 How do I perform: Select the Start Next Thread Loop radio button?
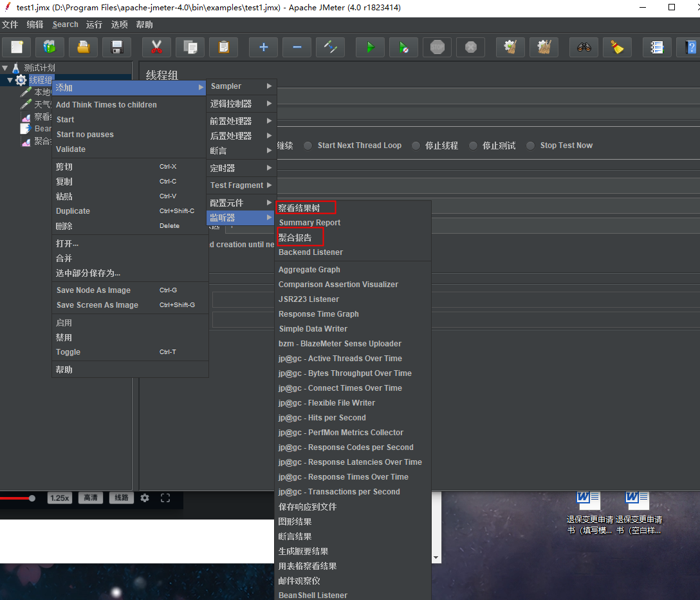coord(308,145)
